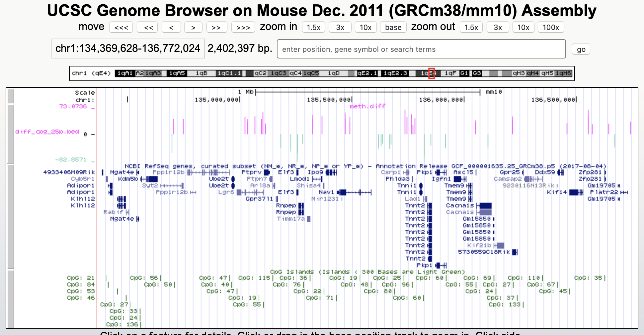Click the 1qB band on ideogram
The image size is (644, 335).
click(x=201, y=73)
